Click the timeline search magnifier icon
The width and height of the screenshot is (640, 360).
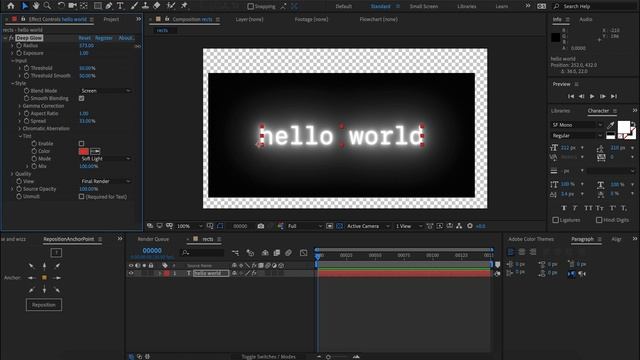tap(185, 253)
